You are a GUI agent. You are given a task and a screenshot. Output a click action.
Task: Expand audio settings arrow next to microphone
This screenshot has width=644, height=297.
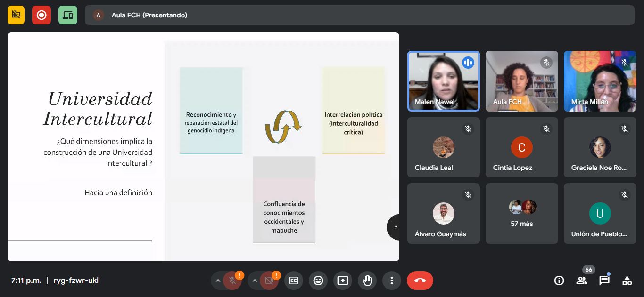218,281
